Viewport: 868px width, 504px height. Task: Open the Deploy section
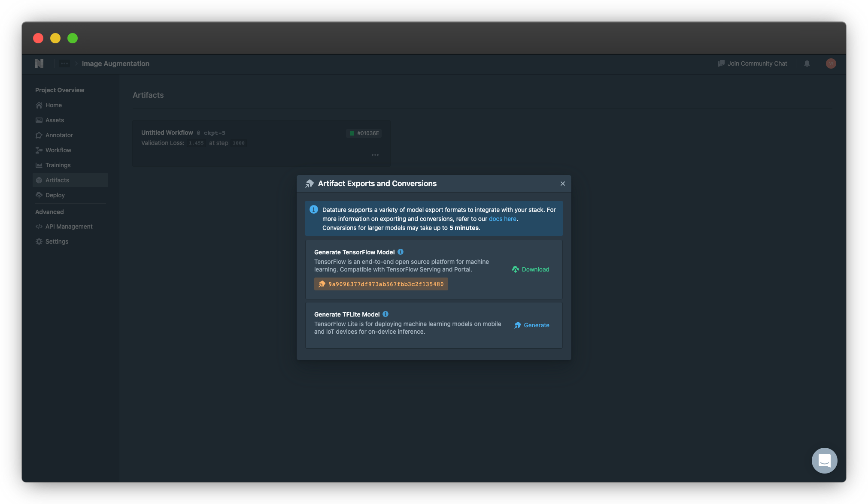pos(55,195)
